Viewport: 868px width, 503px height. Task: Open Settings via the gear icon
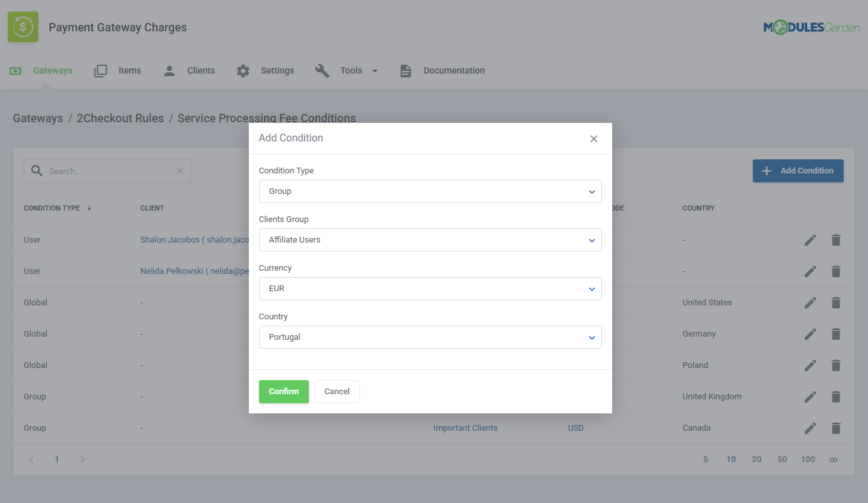(242, 70)
